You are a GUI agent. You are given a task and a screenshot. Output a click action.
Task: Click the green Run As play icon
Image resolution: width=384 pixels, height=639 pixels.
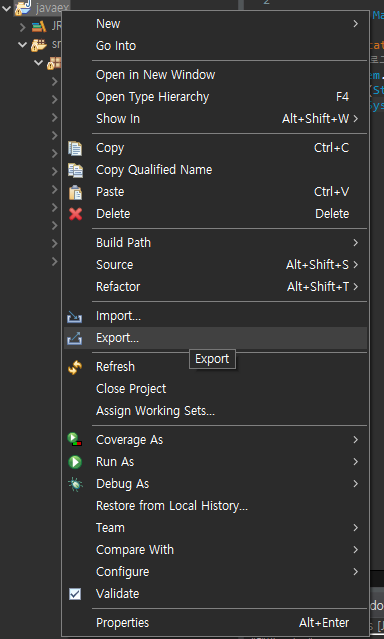click(x=75, y=462)
